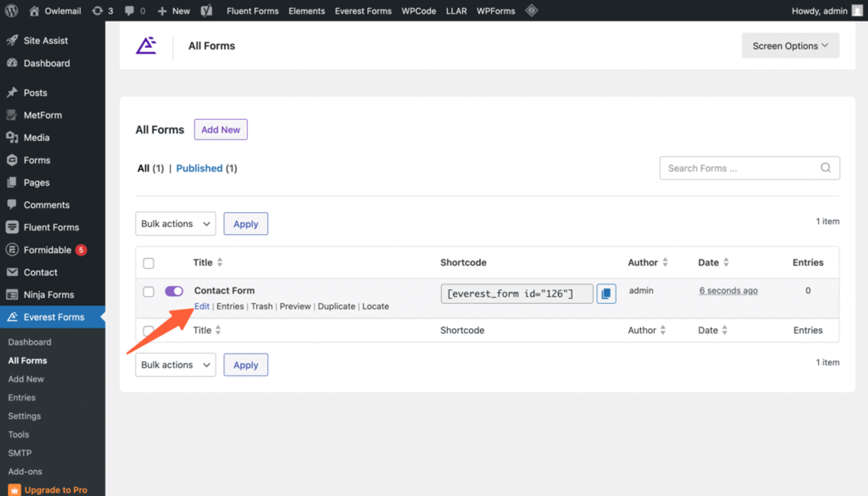The width and height of the screenshot is (868, 496).
Task: Click the Contact Form title text
Action: click(224, 290)
